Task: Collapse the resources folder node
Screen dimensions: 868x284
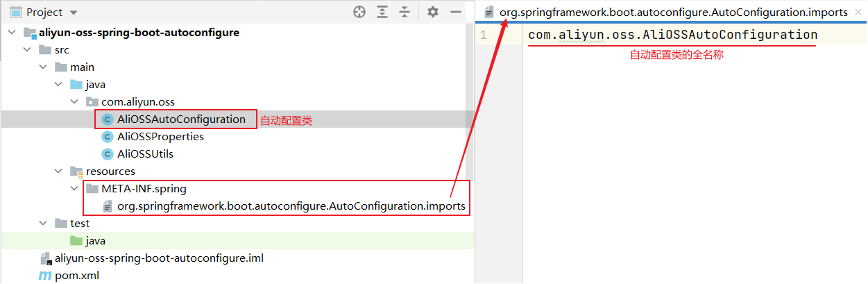Action: pyautogui.click(x=58, y=172)
